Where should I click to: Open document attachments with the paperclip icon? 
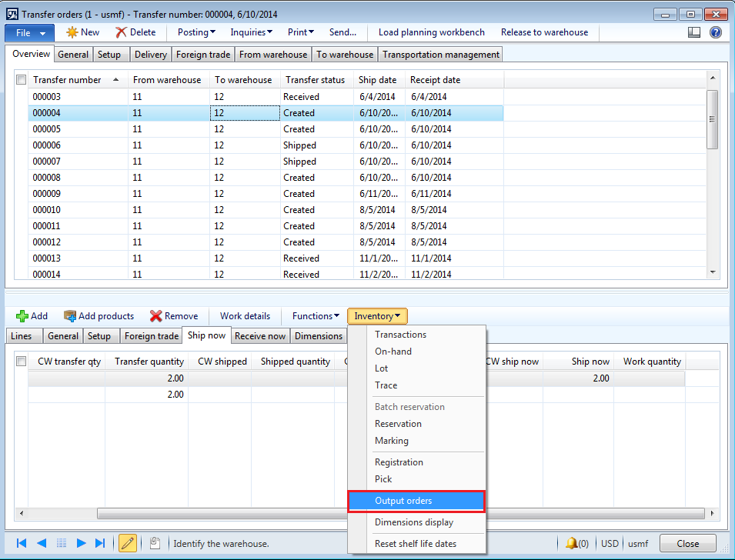point(155,543)
